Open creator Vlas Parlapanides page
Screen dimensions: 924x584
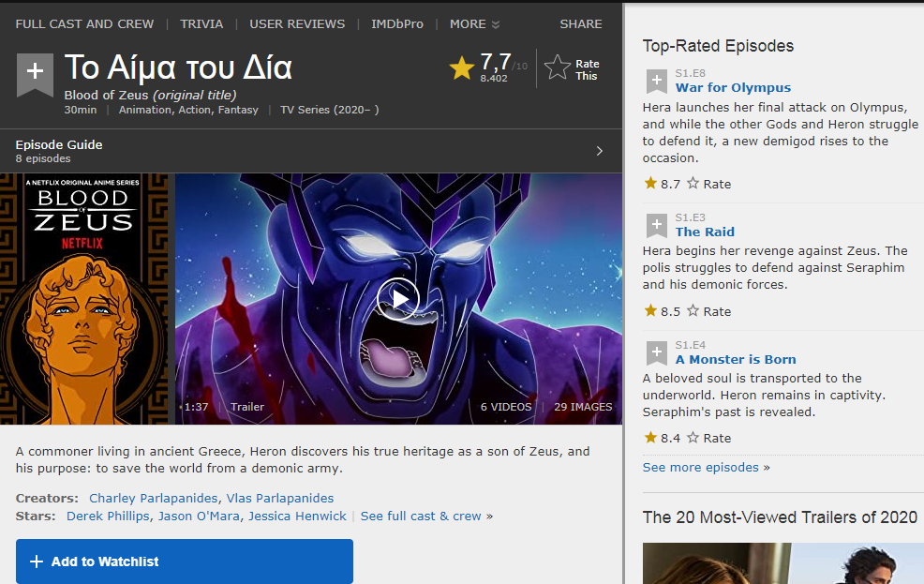(x=280, y=499)
